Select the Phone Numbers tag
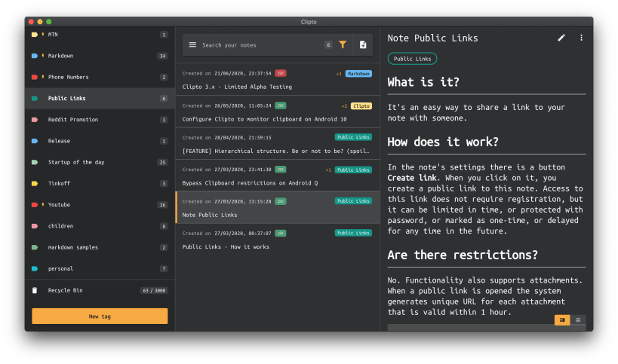The image size is (618, 364). [x=100, y=77]
